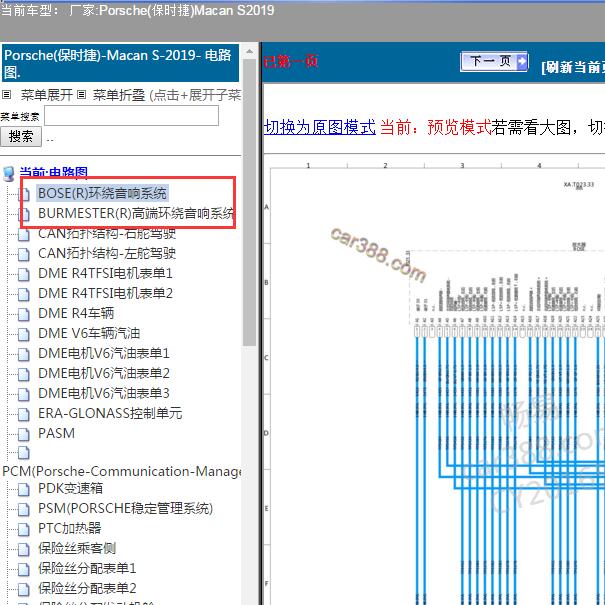Click the 菜单展开 expand-all icon
The height and width of the screenshot is (605, 605).
point(7,94)
